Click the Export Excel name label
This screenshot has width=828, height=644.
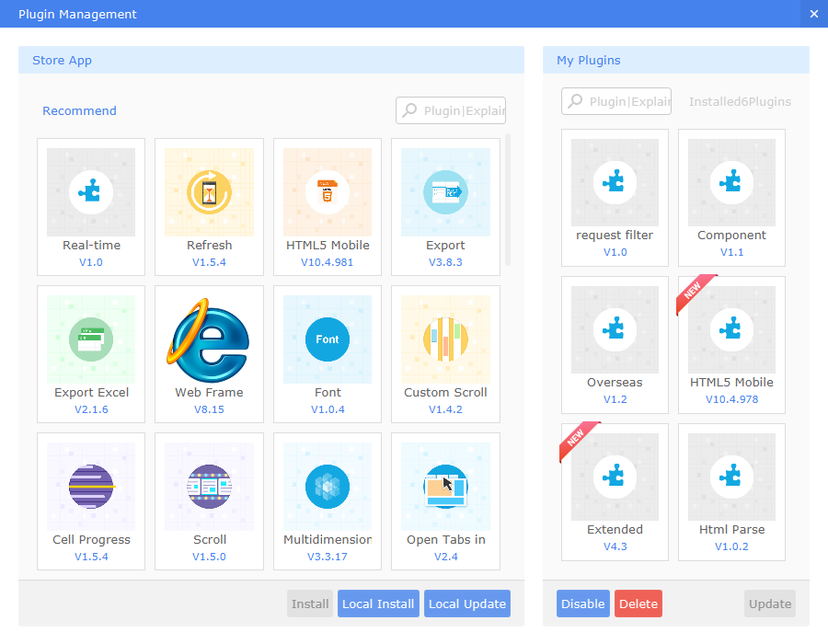point(91,393)
